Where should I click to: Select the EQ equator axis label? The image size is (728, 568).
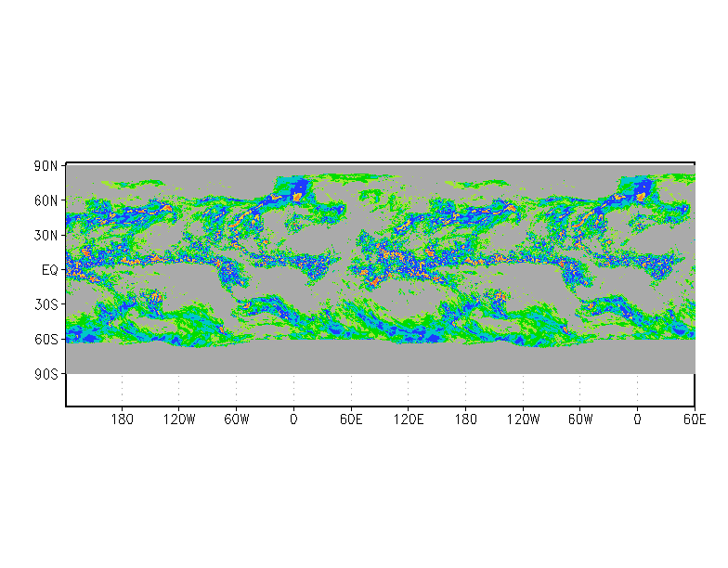tap(50, 270)
